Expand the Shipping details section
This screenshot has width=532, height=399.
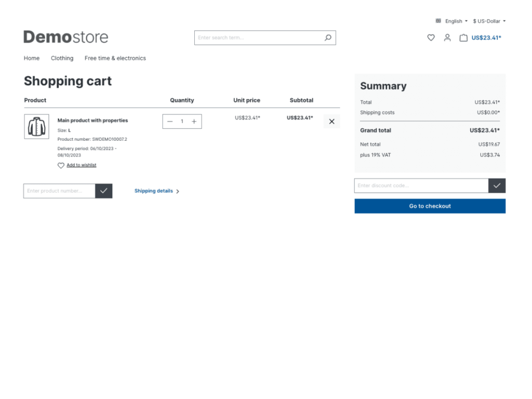click(x=154, y=191)
